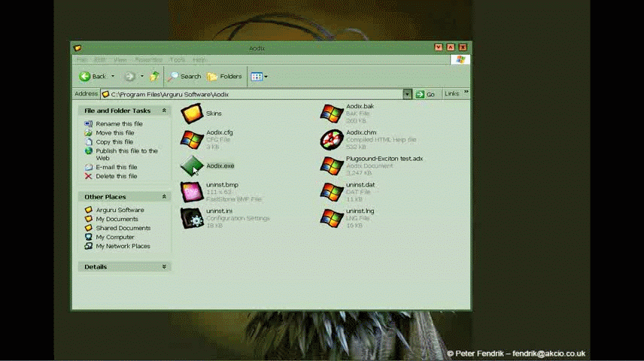Open the Help menu
The height and width of the screenshot is (361, 644).
tap(199, 60)
